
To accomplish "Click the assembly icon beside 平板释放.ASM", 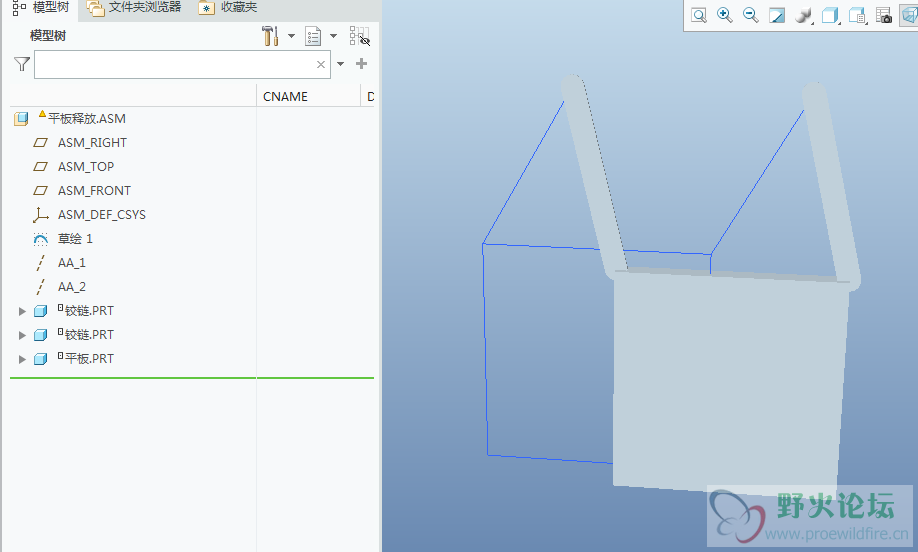I will (x=21, y=119).
